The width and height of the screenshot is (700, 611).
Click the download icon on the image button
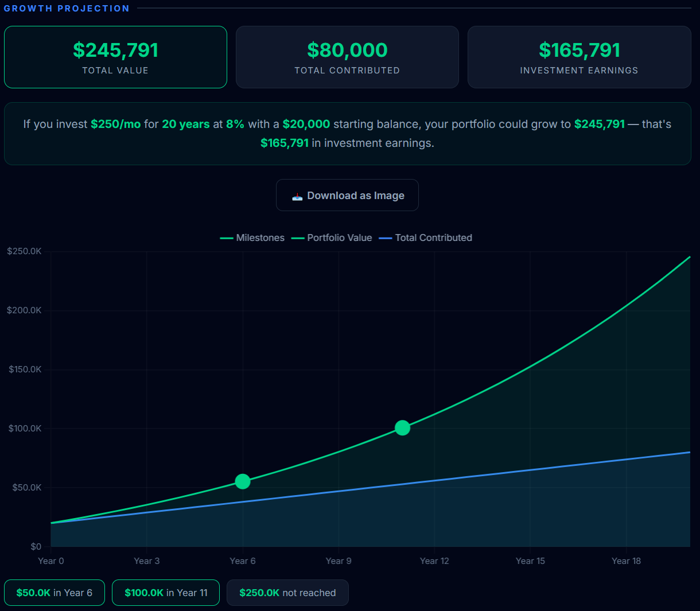pyautogui.click(x=297, y=195)
